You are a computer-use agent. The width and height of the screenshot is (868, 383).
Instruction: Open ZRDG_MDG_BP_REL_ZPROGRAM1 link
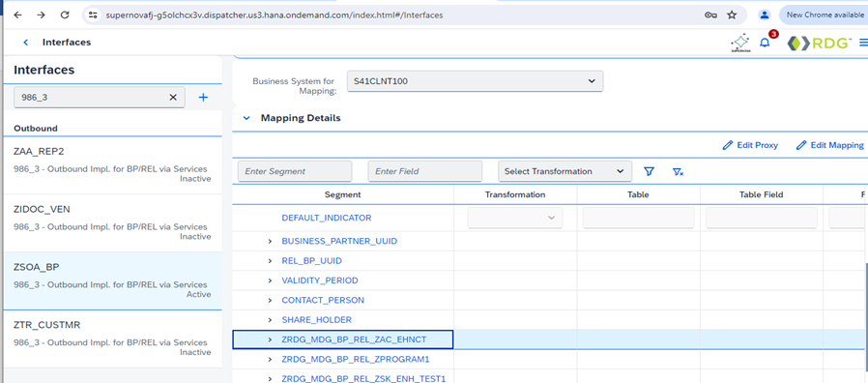pos(356,359)
